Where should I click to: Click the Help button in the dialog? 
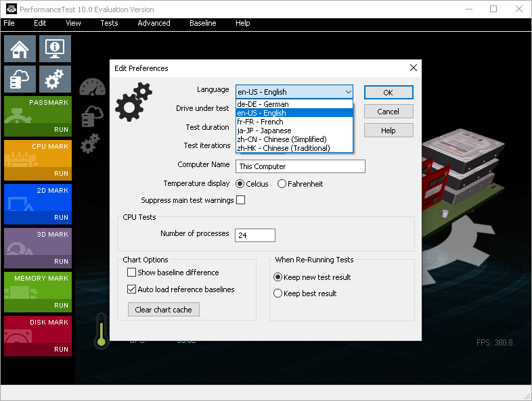click(x=389, y=131)
